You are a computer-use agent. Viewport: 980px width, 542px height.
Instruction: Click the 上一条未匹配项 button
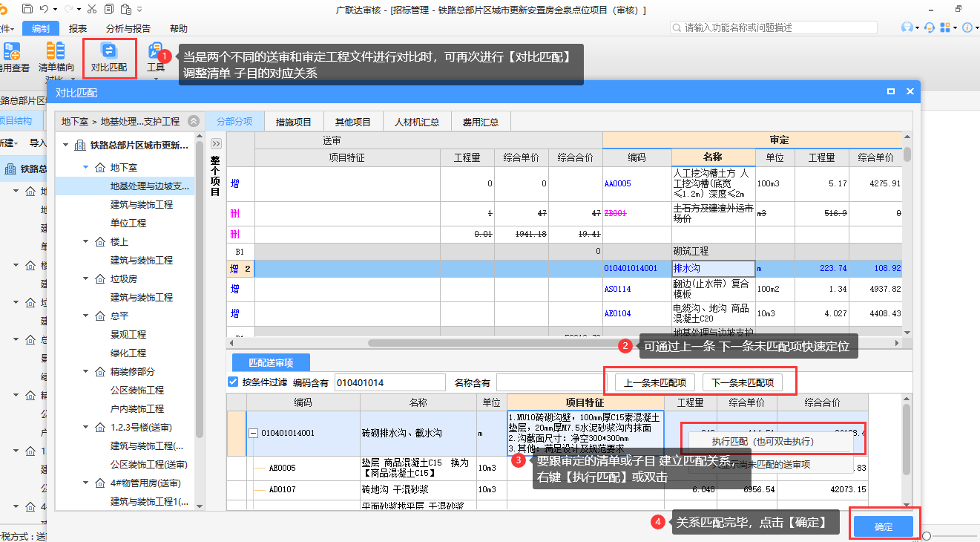(655, 383)
